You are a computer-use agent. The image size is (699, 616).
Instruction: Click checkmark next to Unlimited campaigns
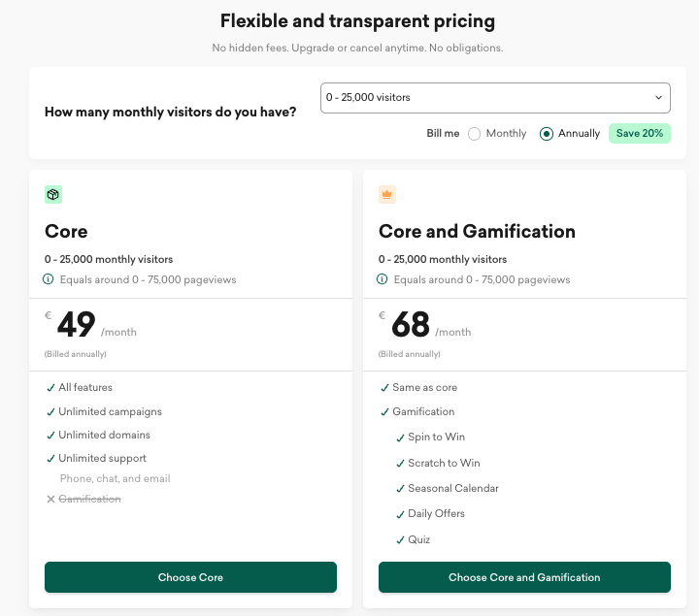click(50, 411)
